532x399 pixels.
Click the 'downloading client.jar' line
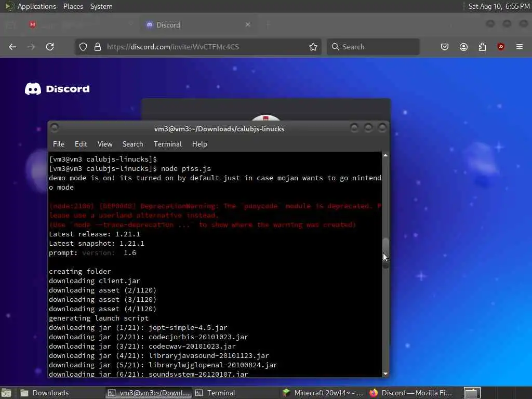click(95, 281)
